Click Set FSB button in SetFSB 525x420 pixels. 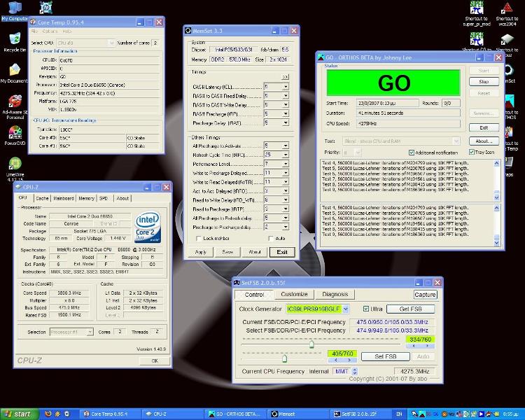click(386, 357)
